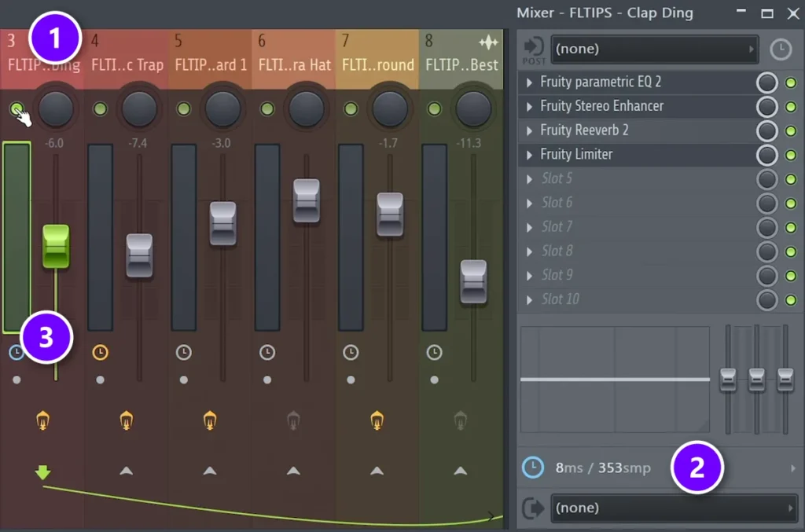The height and width of the screenshot is (532, 805).
Task: Click the latency clock icon on track 8
Action: pos(434,353)
